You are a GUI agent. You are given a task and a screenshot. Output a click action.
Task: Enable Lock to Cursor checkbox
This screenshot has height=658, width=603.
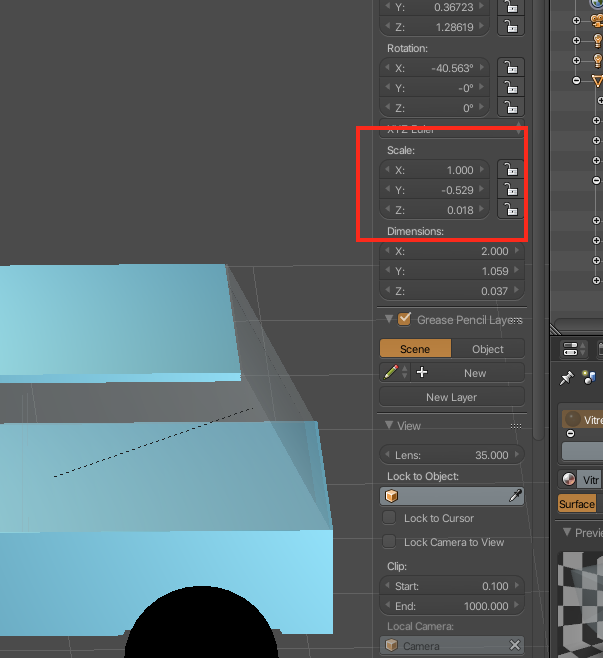point(389,517)
